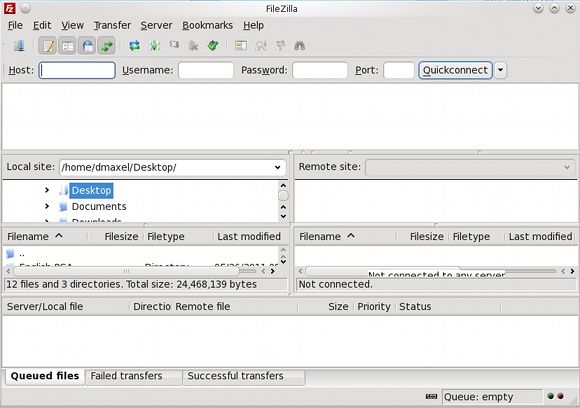Open the Bookmarks menu
The height and width of the screenshot is (408, 580).
pos(208,26)
